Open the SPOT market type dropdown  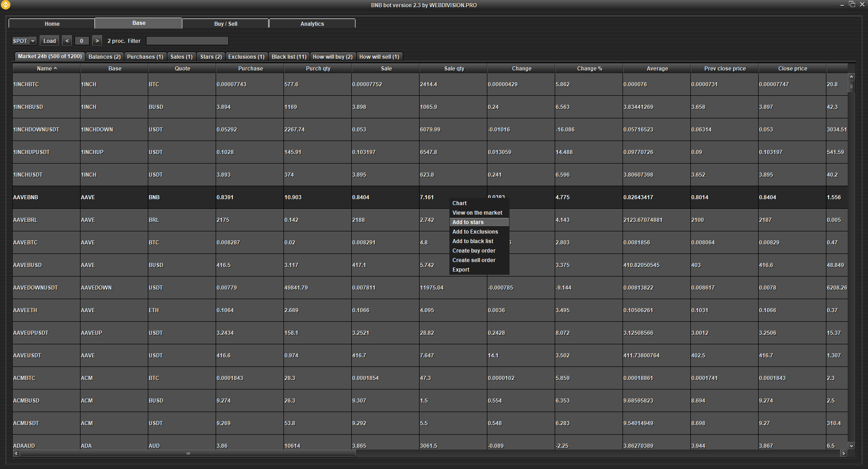pos(24,41)
